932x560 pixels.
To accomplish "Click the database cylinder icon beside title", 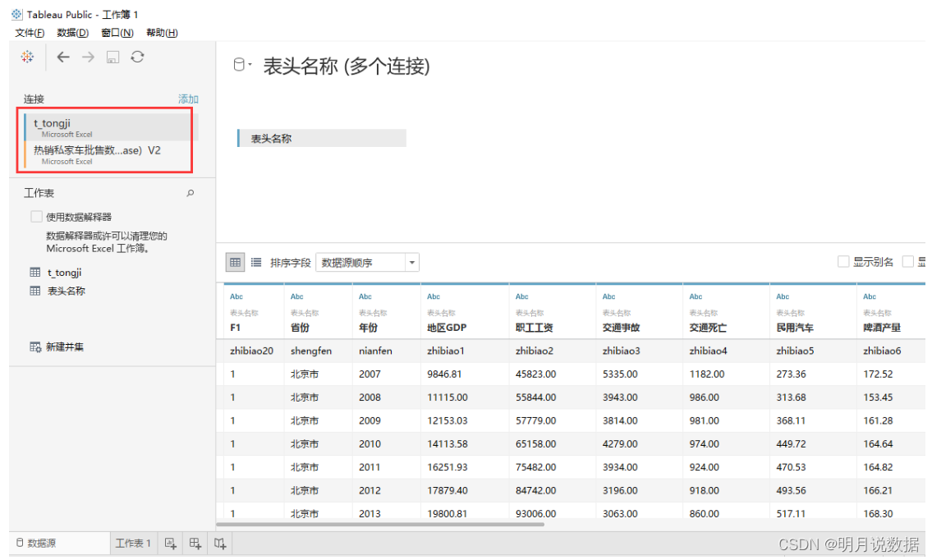I will pos(239,65).
